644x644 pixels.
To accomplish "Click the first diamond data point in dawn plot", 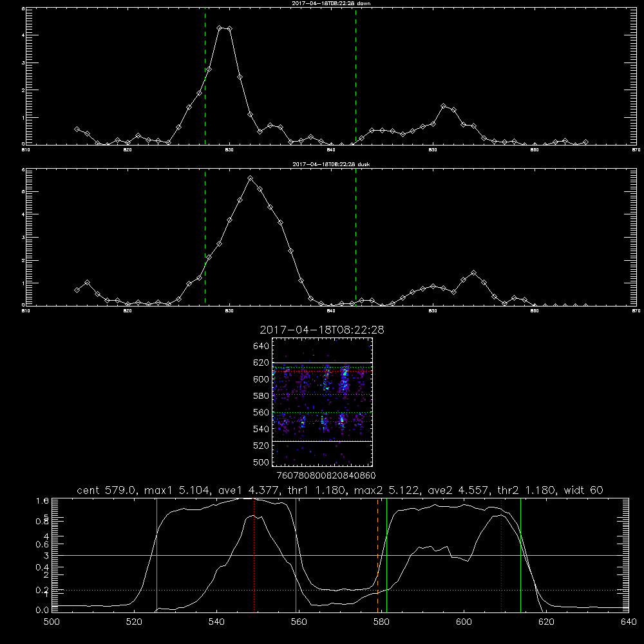I will (x=77, y=129).
